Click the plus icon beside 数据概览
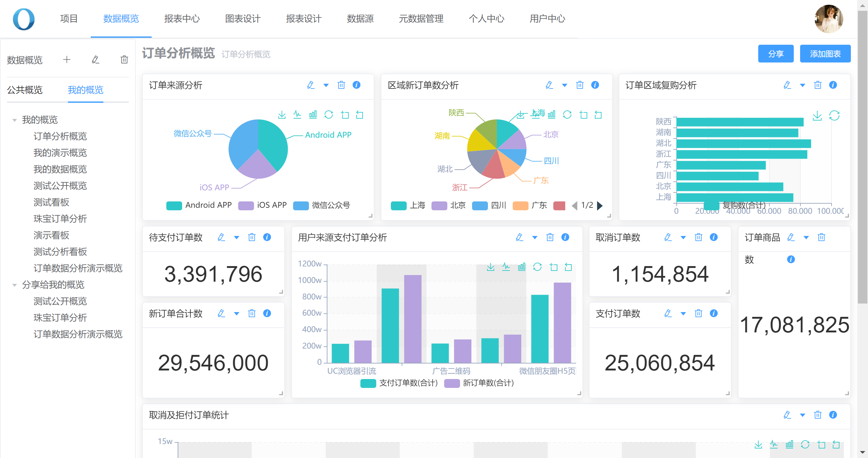868x458 pixels. point(67,60)
